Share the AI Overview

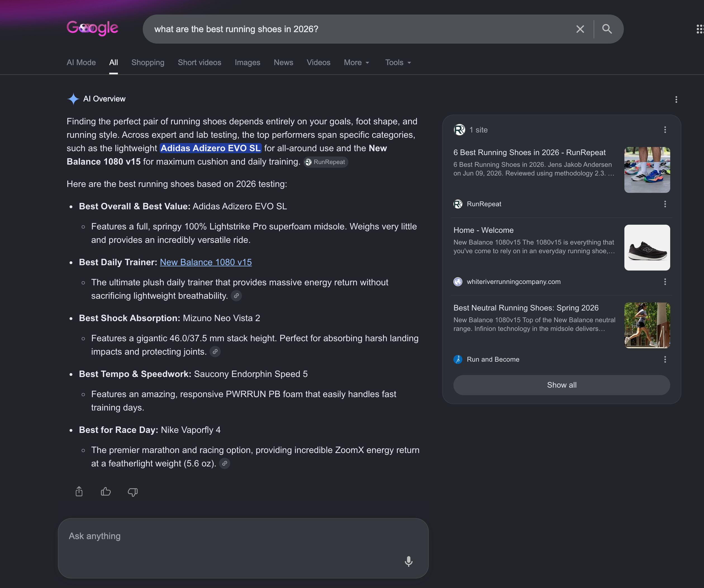pos(79,492)
